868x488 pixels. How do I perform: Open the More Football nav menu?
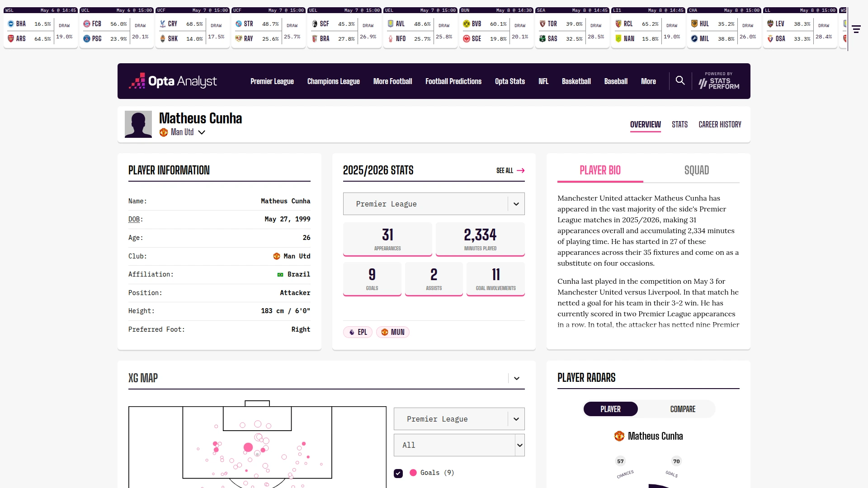(393, 81)
